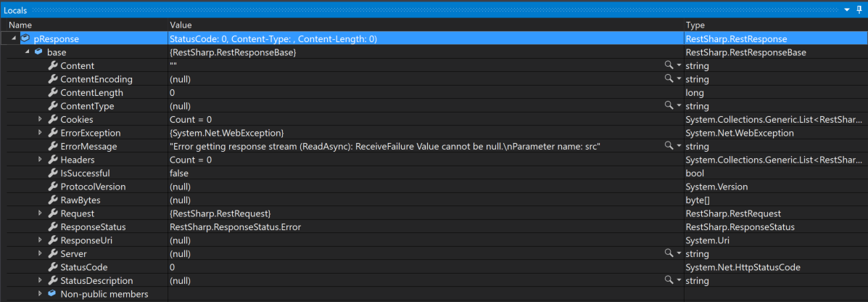Image resolution: width=868 pixels, height=302 pixels.
Task: Open text visualizer for ContentType value
Action: point(669,106)
